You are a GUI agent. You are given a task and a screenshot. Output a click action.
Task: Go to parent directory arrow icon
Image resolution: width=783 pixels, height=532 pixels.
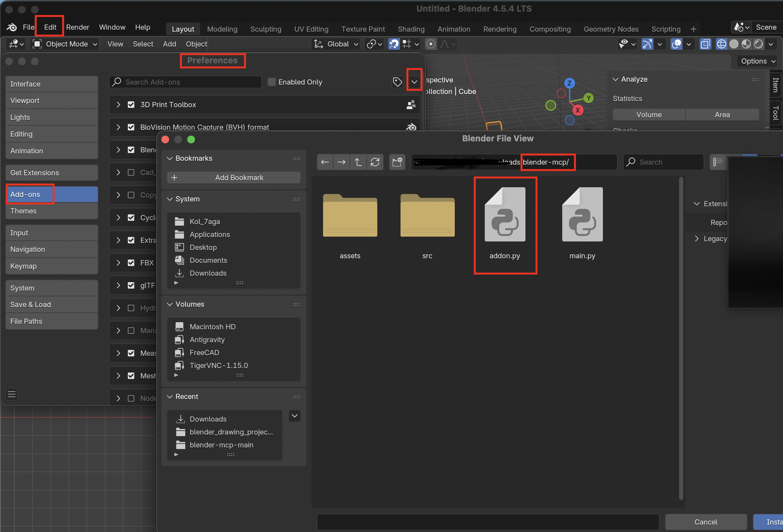[x=358, y=162]
